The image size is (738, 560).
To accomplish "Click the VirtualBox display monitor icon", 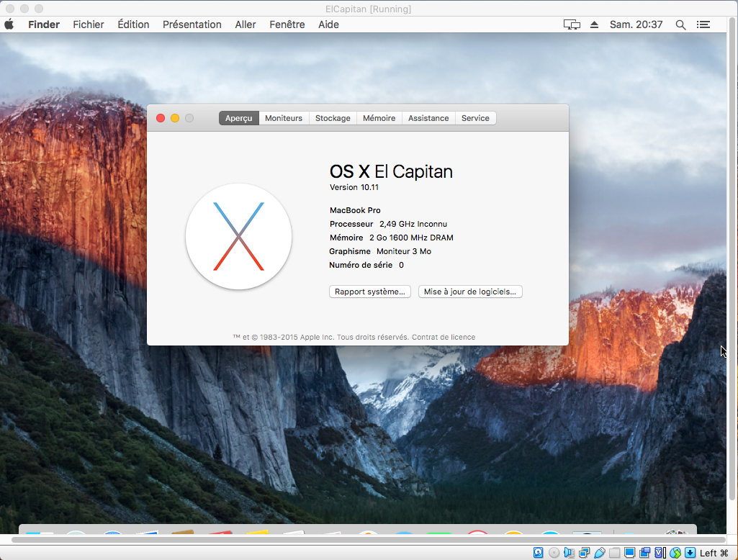I will [x=630, y=553].
